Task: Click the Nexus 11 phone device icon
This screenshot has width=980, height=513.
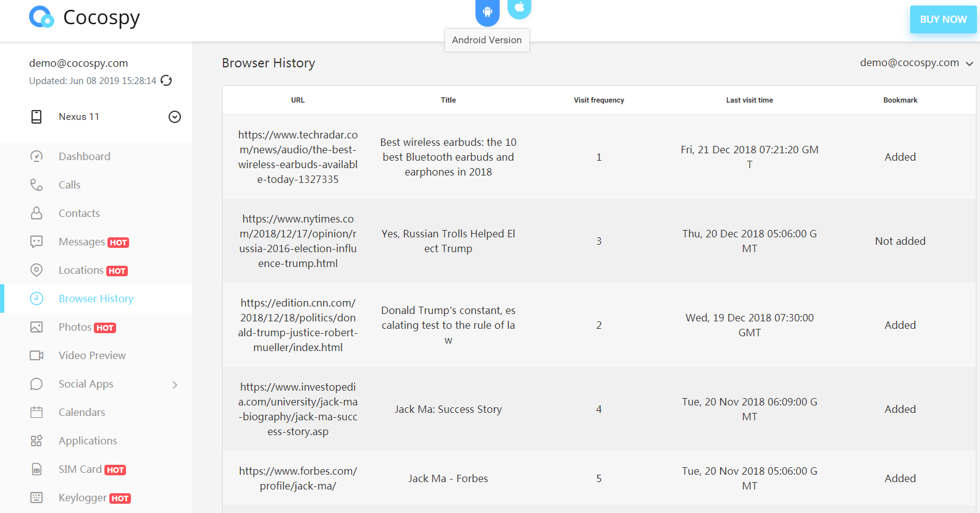Action: coord(36,117)
